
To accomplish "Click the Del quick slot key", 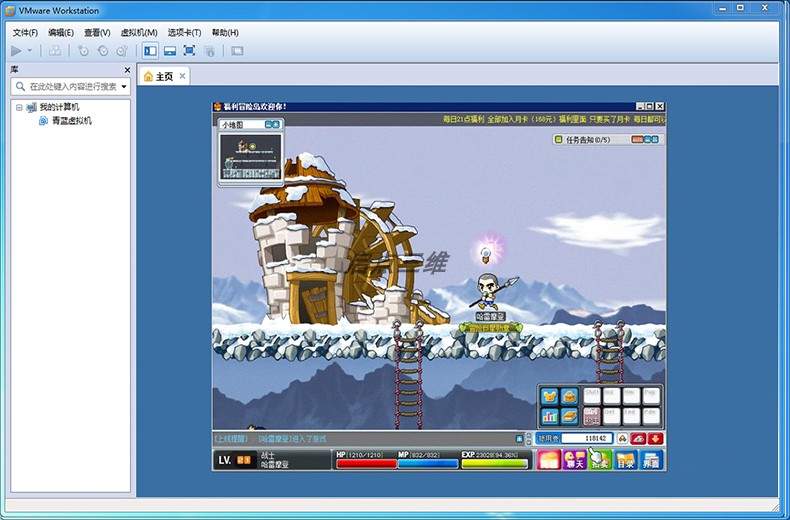I will pyautogui.click(x=612, y=416).
